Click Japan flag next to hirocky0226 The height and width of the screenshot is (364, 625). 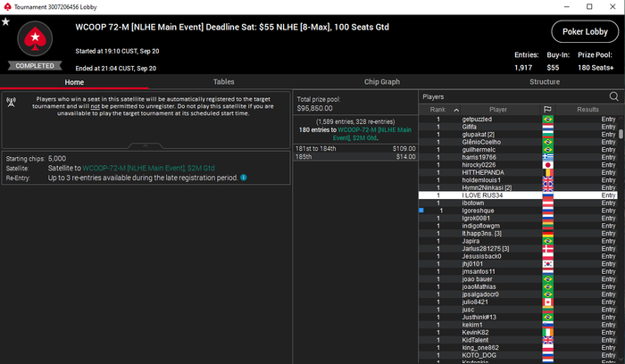pos(547,165)
